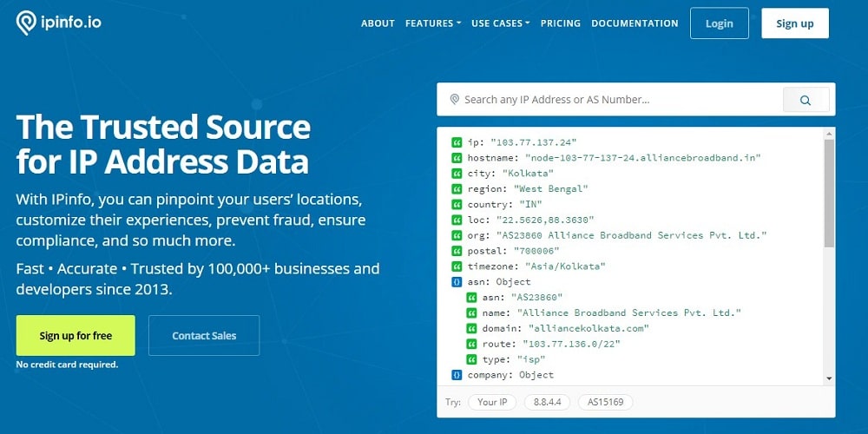868x434 pixels.
Task: Click the string icon beside type field
Action: pyautogui.click(x=471, y=359)
